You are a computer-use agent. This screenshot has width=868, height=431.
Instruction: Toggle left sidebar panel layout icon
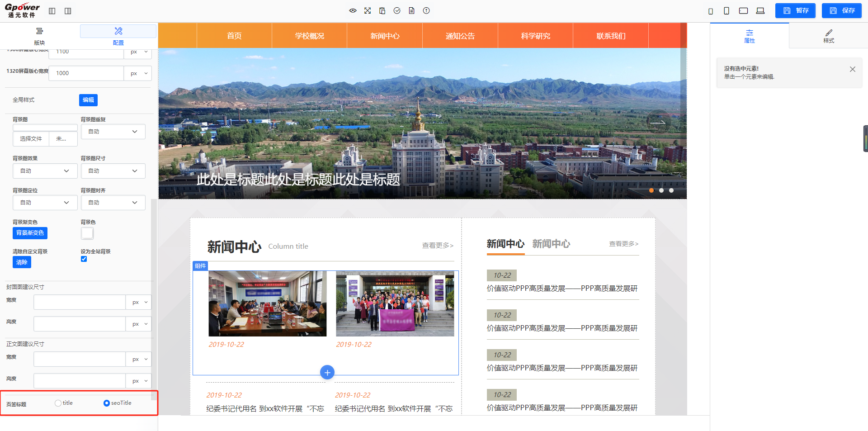pyautogui.click(x=52, y=11)
